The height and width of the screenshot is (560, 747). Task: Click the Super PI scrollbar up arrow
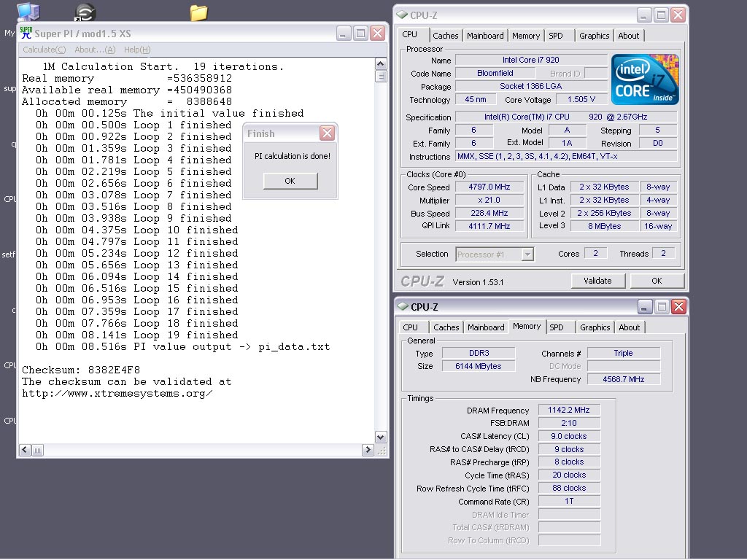pyautogui.click(x=381, y=64)
